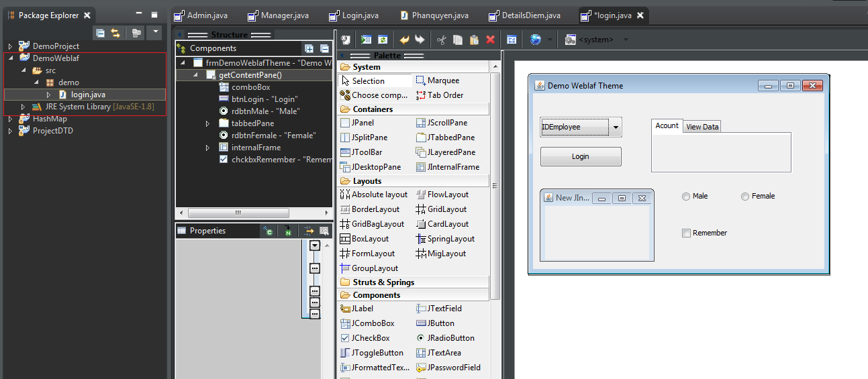Screen dimensions: 868x379
Task: Collapse all components in Structure panel
Action: (x=324, y=48)
